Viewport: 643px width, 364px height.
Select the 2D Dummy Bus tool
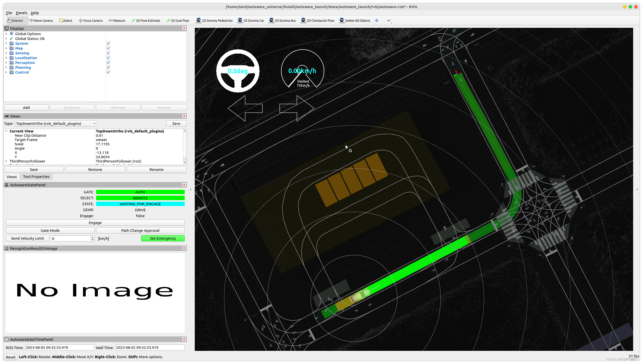coord(282,20)
